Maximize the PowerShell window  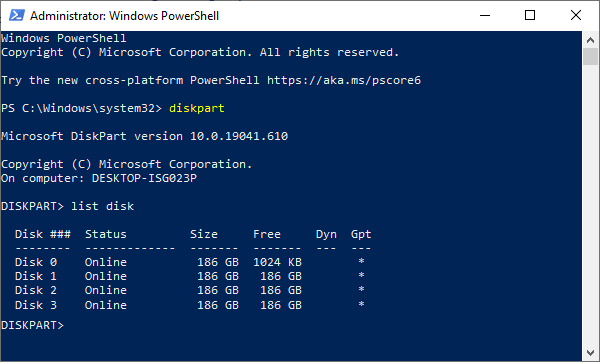(530, 15)
